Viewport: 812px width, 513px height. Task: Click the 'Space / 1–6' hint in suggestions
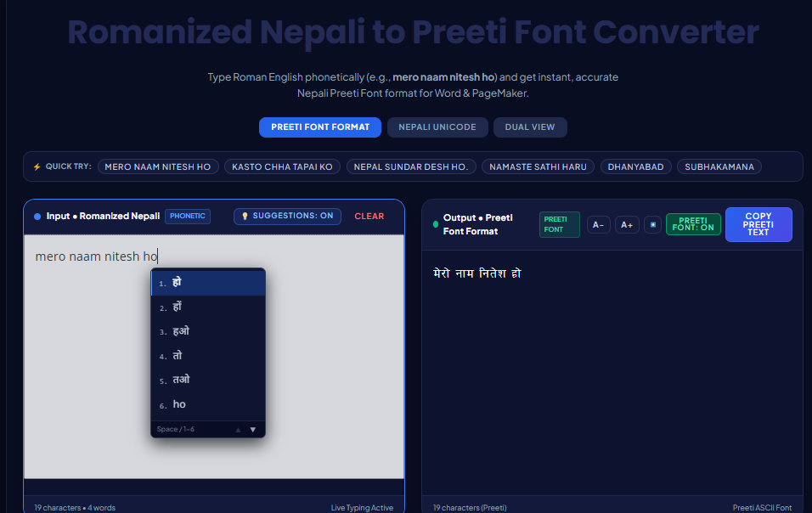176,429
